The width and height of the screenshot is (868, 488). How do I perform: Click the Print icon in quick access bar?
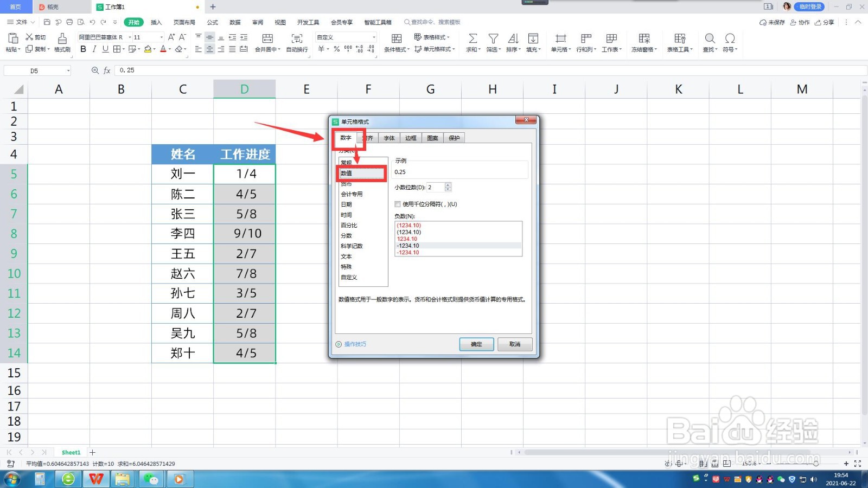(x=69, y=22)
